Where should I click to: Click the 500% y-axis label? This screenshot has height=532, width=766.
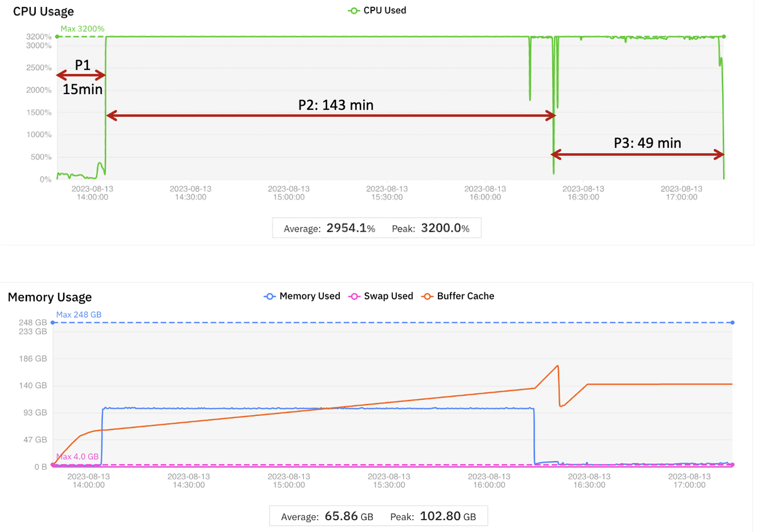(41, 157)
